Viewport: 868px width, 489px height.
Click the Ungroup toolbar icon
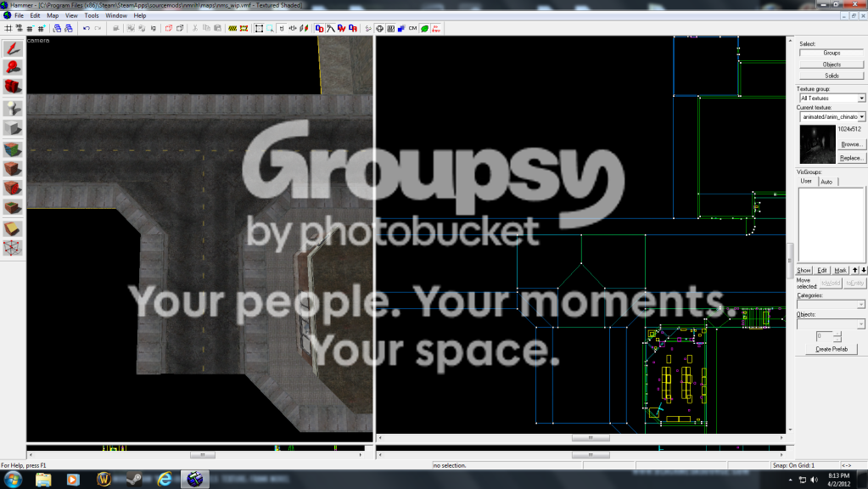click(x=142, y=28)
